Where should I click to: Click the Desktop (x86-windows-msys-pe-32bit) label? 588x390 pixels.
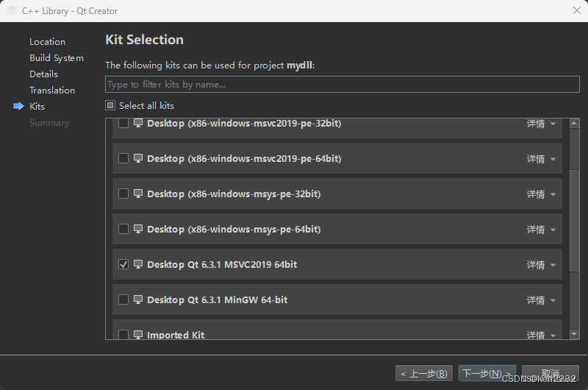(x=234, y=194)
